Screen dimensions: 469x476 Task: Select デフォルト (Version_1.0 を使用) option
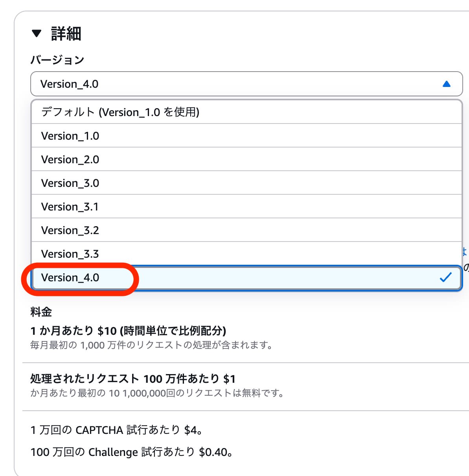tap(120, 112)
